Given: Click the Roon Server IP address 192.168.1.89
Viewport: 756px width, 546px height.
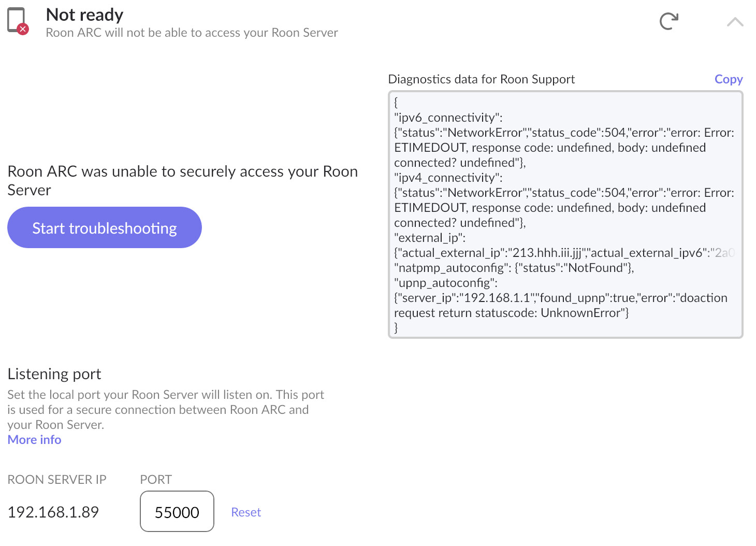Looking at the screenshot, I should [53, 512].
